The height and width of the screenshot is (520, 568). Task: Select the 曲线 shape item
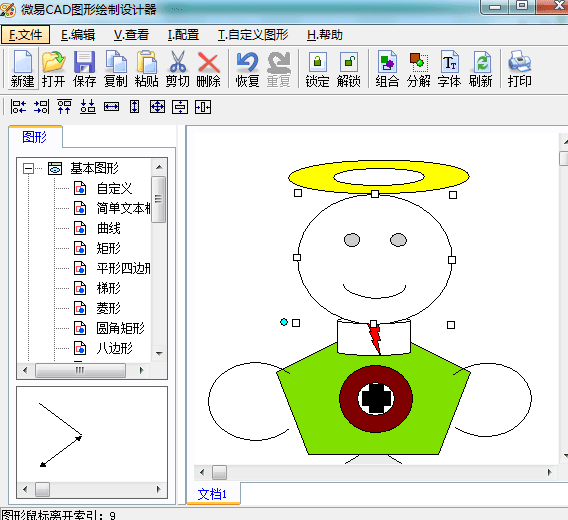(109, 228)
